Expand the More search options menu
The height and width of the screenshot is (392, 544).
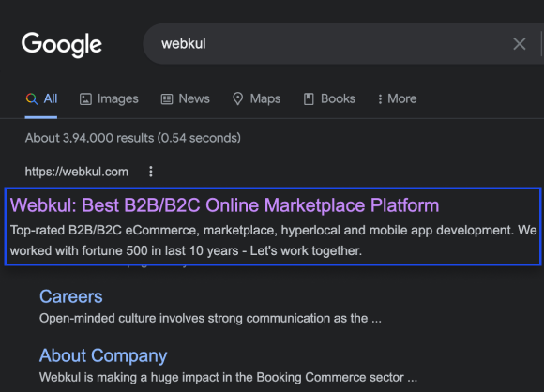tap(397, 98)
